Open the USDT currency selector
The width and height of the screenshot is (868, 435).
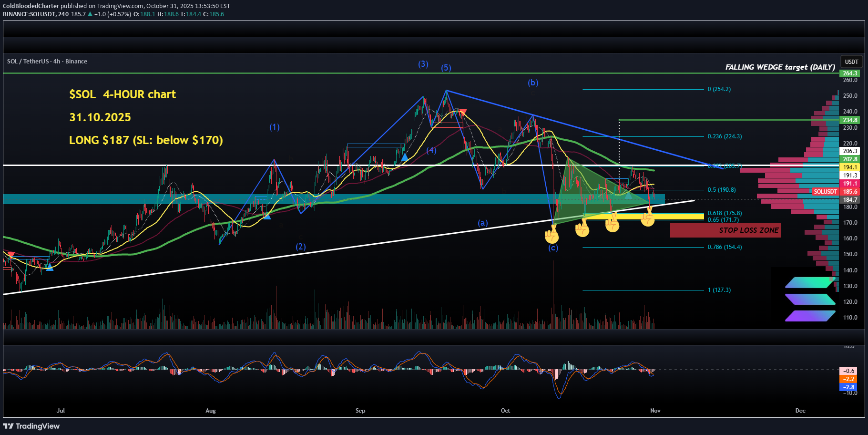[851, 62]
